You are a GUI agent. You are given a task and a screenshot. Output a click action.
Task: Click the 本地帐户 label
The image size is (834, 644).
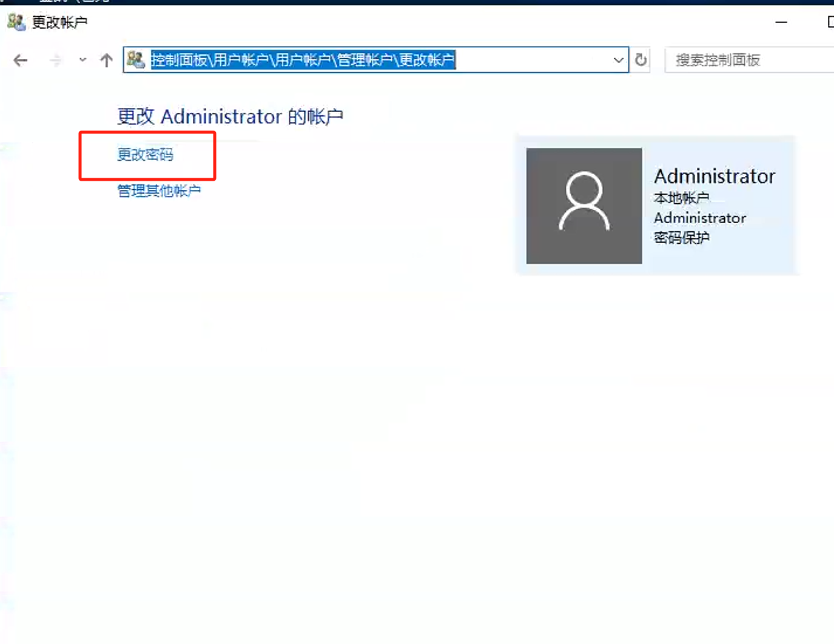point(681,198)
